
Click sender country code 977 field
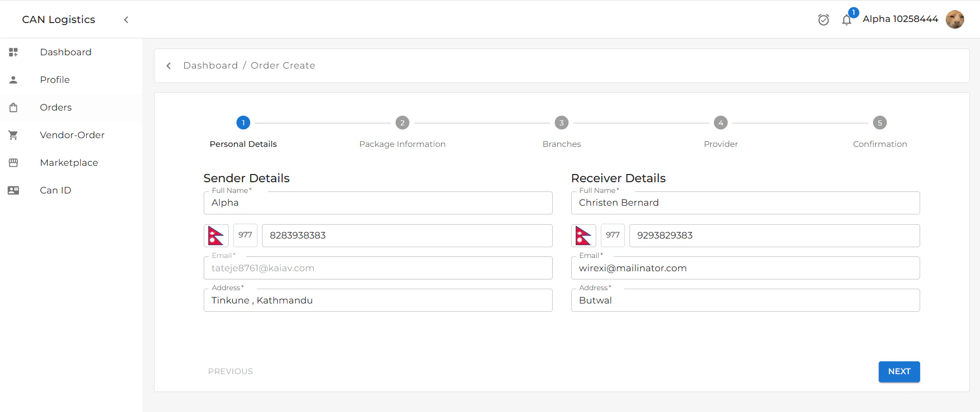click(x=245, y=235)
